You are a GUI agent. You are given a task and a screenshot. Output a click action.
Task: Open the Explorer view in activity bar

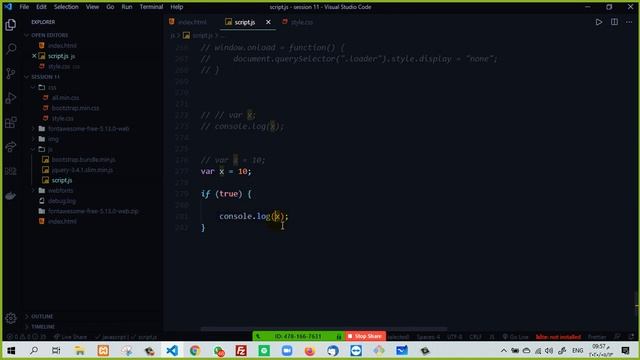coord(11,25)
